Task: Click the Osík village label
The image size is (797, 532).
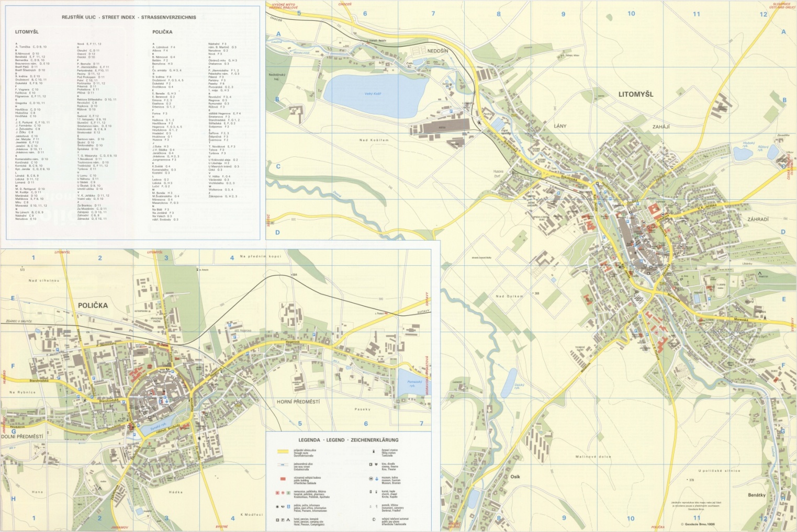Action: 515,477
